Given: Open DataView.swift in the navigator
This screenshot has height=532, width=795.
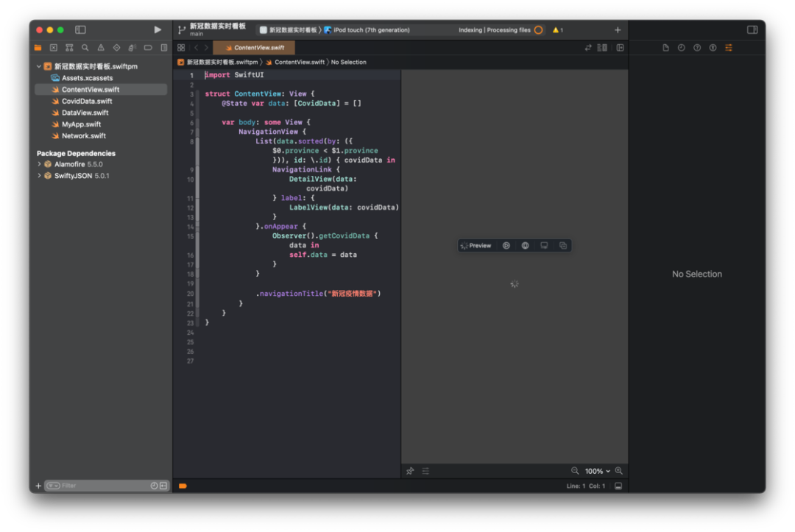Looking at the screenshot, I should pos(85,113).
